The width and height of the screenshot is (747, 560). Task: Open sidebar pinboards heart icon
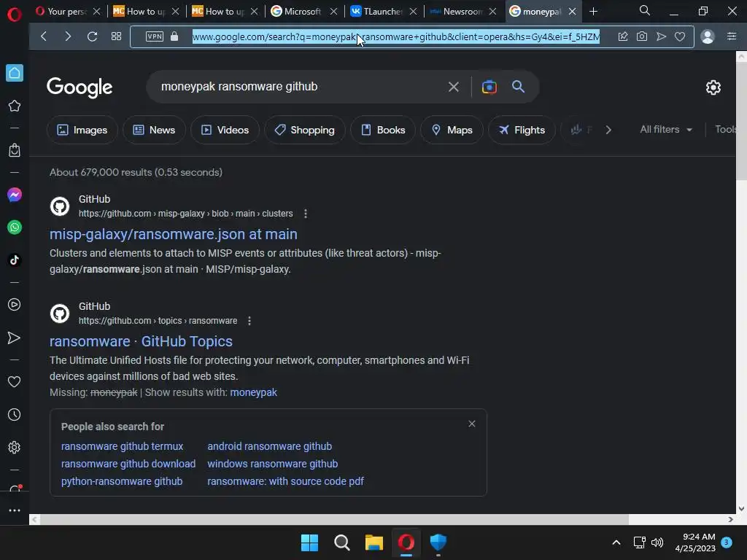tap(15, 381)
